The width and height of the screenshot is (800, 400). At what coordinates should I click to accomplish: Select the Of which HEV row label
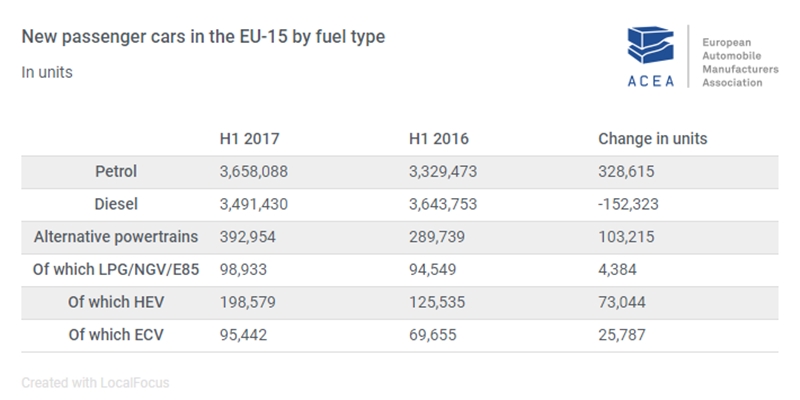tap(115, 302)
